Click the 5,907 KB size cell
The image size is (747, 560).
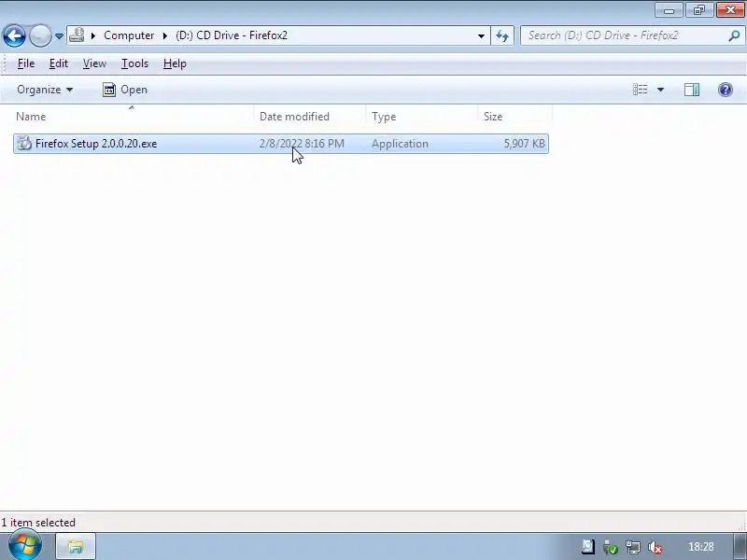pos(524,144)
